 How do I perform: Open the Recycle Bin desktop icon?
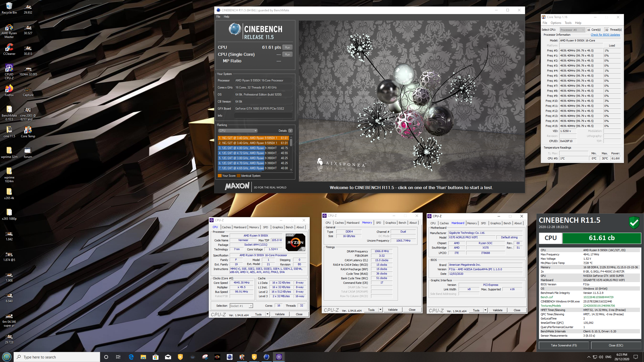coord(9,8)
